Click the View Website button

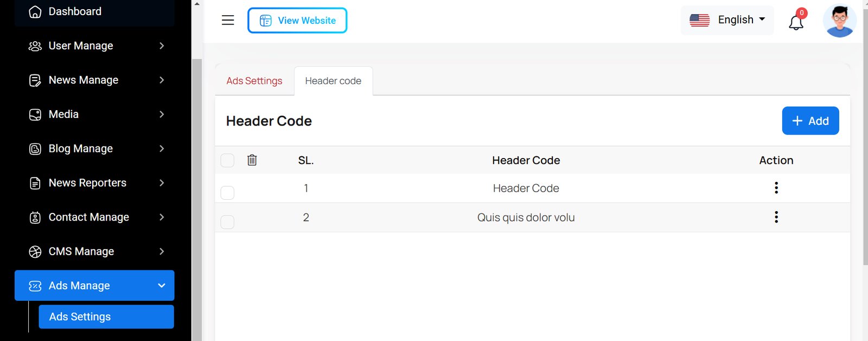click(297, 21)
